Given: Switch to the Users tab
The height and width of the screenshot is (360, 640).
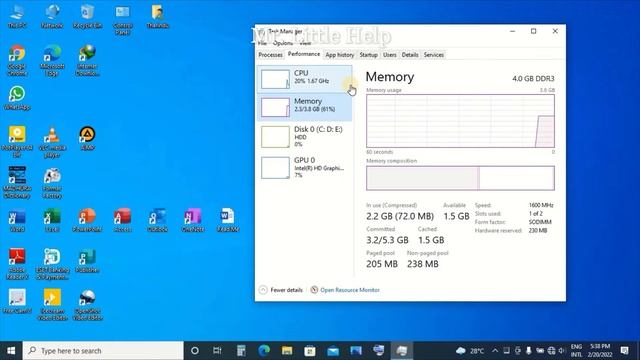Looking at the screenshot, I should click(x=390, y=55).
